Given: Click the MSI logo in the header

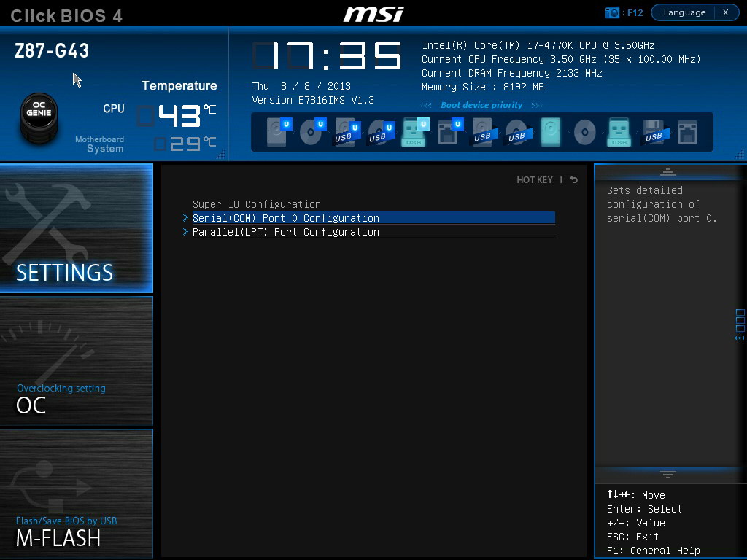Looking at the screenshot, I should 373,14.
